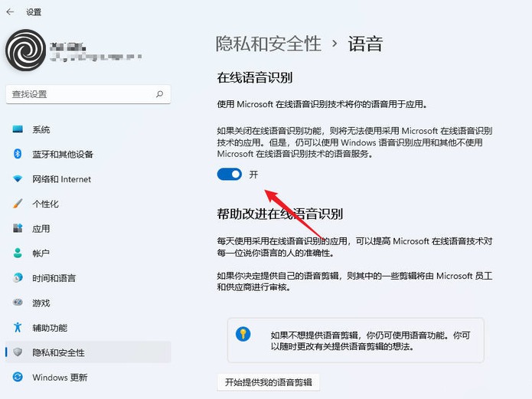Click the 隐私和安全性 shield icon
532x399 pixels.
coord(18,352)
